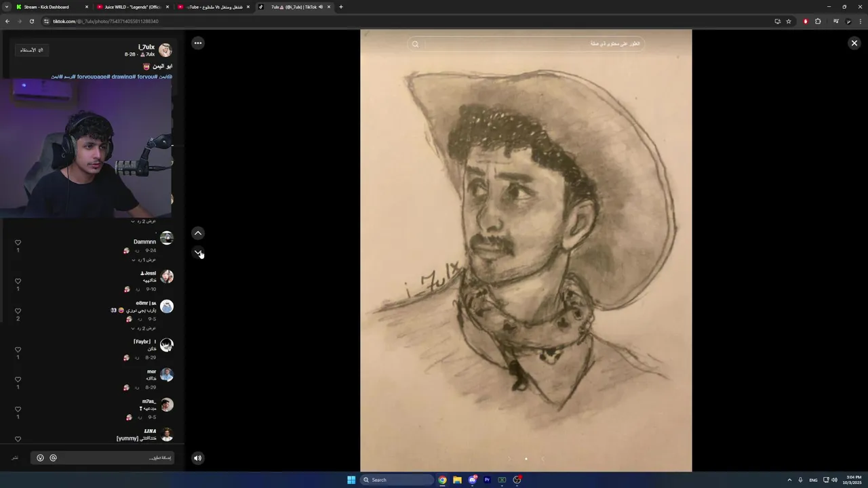
Task: Click the post comment button
Action: (15, 458)
